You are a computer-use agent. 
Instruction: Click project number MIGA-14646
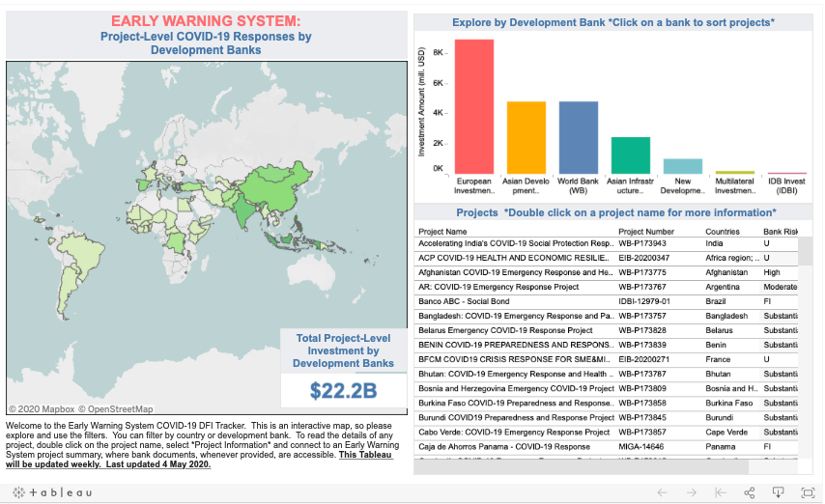point(640,447)
